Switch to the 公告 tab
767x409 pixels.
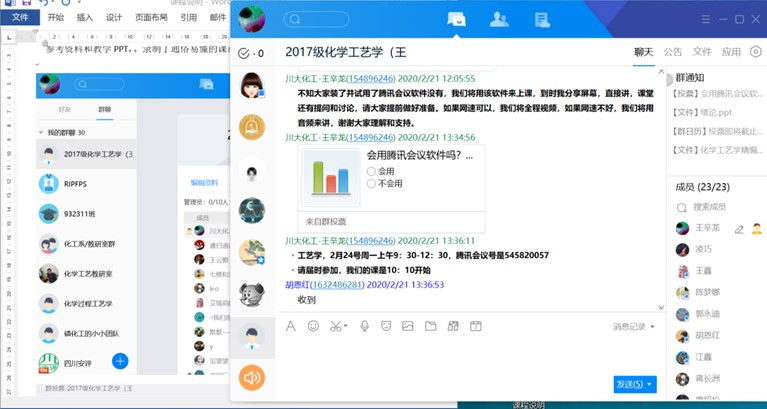(673, 52)
